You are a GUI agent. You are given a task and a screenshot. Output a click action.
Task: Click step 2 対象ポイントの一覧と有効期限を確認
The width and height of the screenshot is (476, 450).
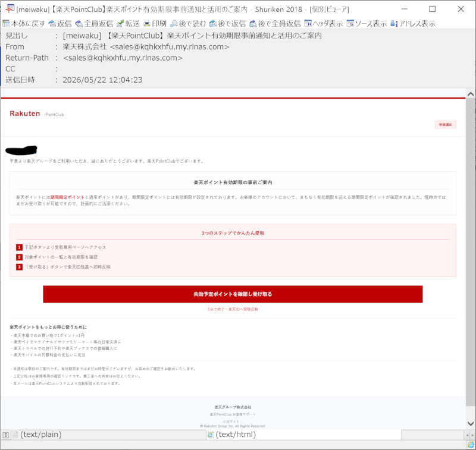click(61, 257)
